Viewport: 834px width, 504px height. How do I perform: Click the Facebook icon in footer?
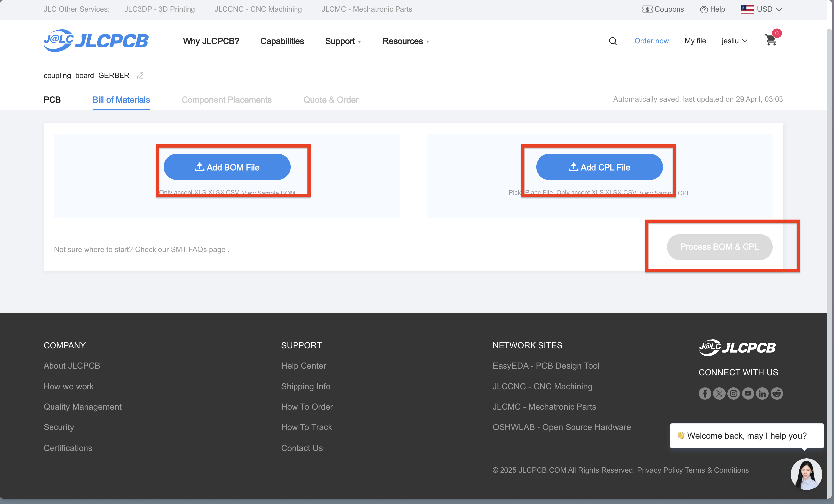705,394
